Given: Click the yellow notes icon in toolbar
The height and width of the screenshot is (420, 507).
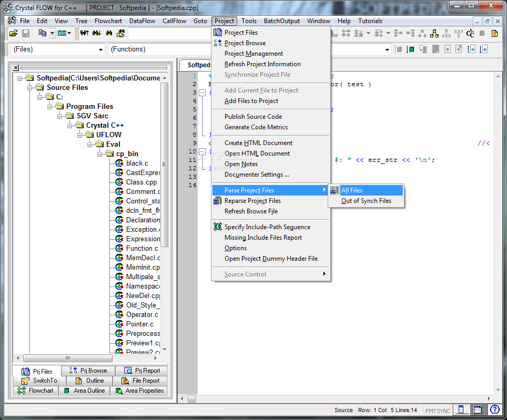Looking at the screenshot, I should pos(494,33).
